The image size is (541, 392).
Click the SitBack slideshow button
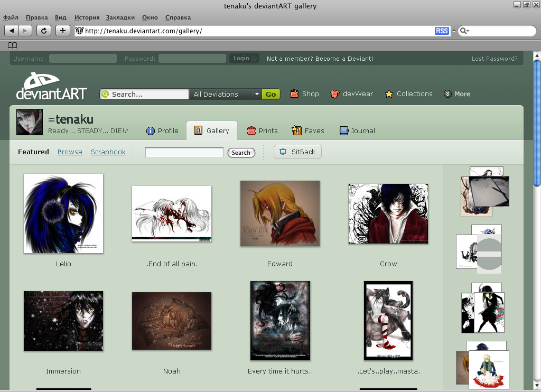tap(297, 152)
